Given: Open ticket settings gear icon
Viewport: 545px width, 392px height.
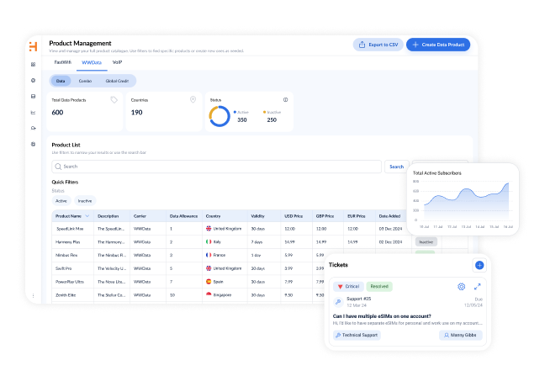Looking at the screenshot, I should tap(461, 286).
